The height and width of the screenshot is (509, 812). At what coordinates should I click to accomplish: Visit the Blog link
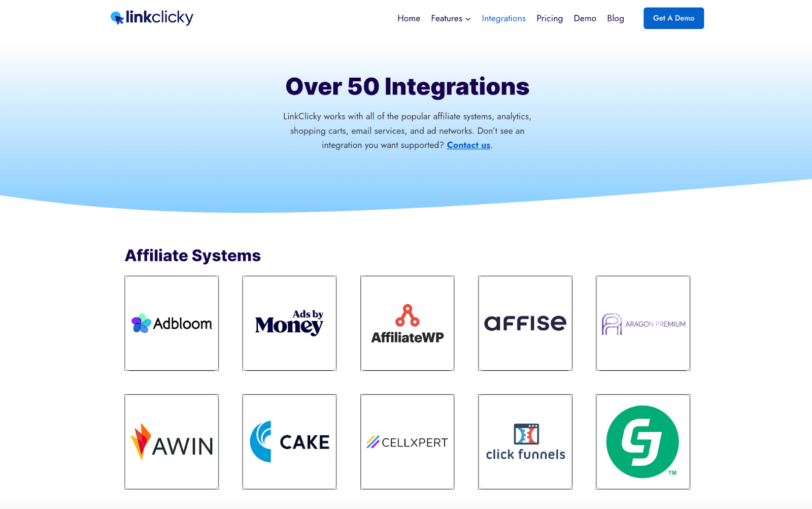point(615,18)
